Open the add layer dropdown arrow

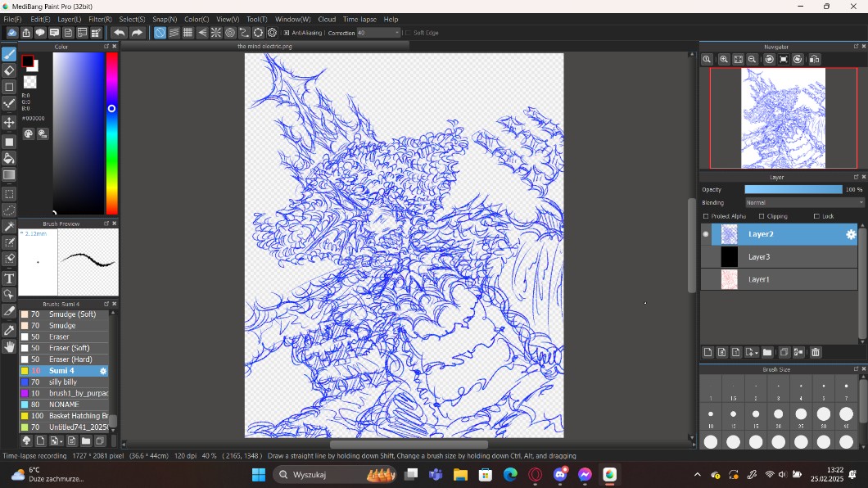click(x=756, y=353)
